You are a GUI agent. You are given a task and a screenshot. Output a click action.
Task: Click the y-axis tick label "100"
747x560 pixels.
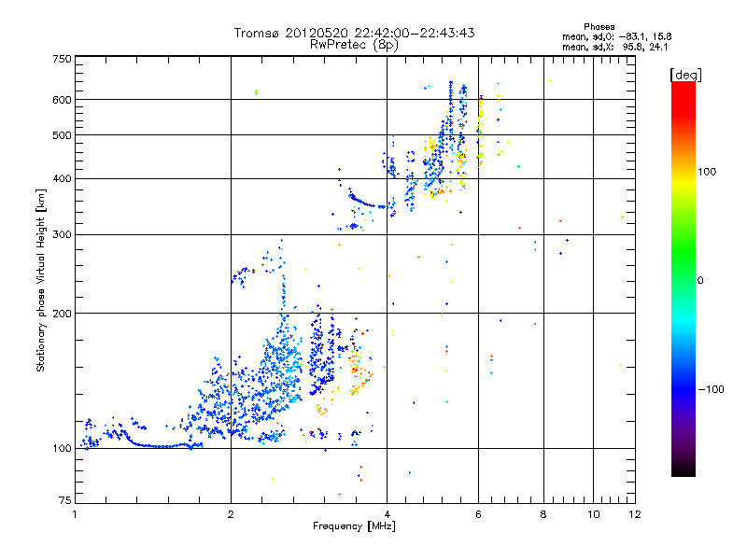click(62, 448)
